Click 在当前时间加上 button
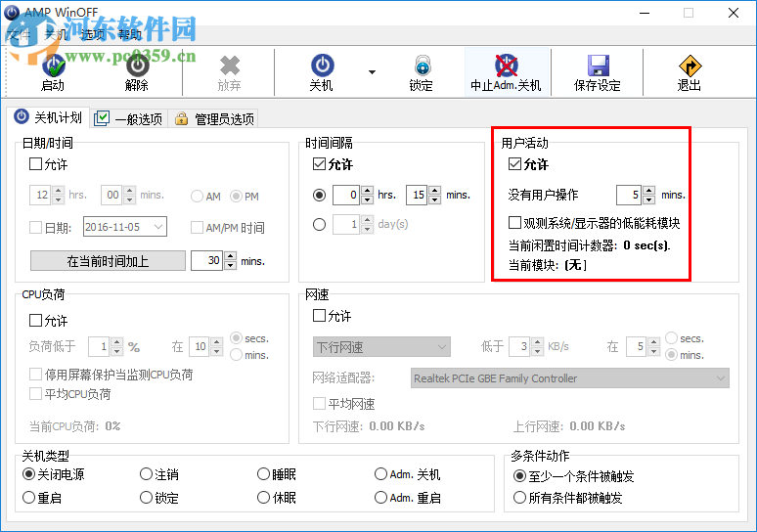 click(108, 261)
